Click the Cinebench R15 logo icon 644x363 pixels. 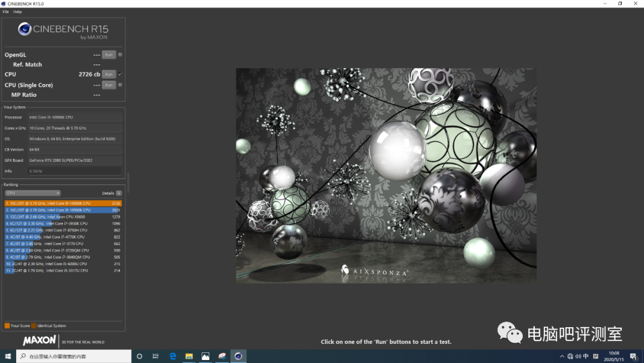click(24, 29)
